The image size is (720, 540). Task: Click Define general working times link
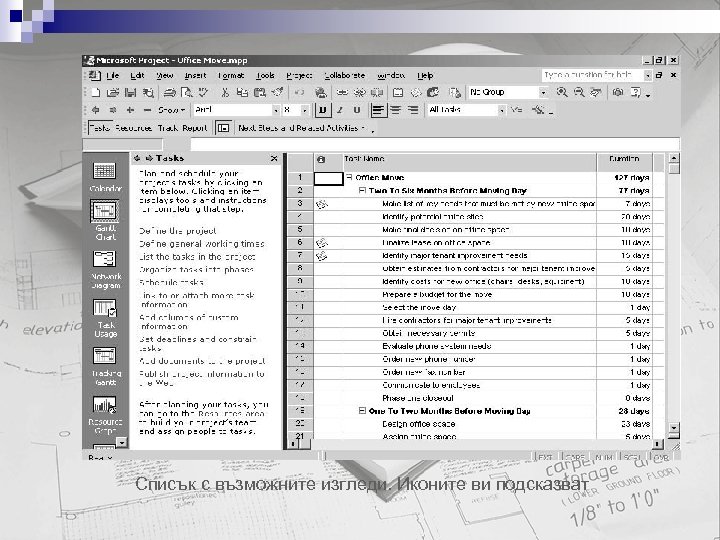(x=202, y=244)
